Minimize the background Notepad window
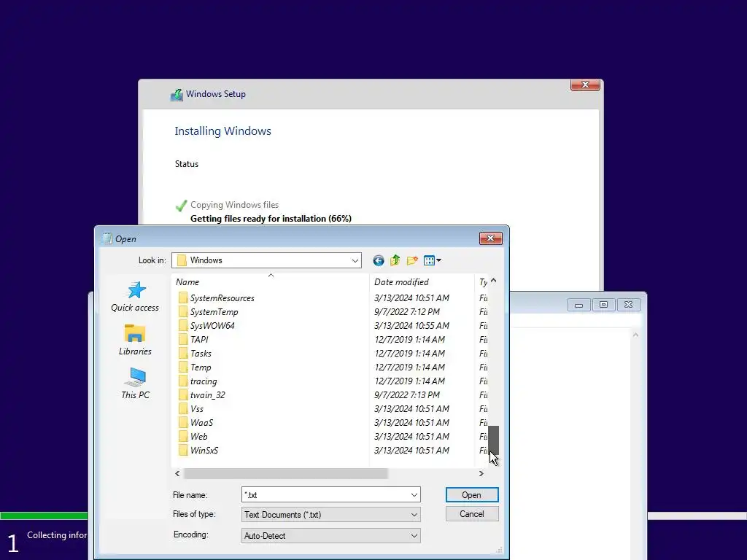Image resolution: width=747 pixels, height=560 pixels. (x=578, y=305)
